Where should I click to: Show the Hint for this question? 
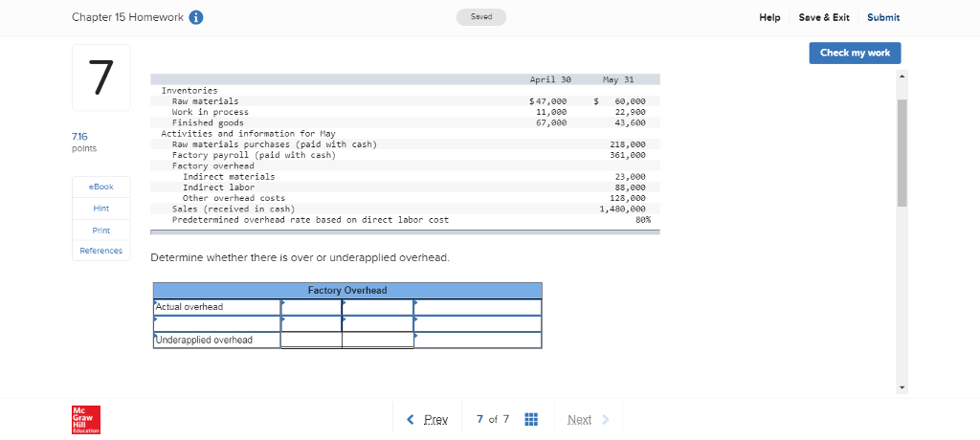tap(100, 209)
